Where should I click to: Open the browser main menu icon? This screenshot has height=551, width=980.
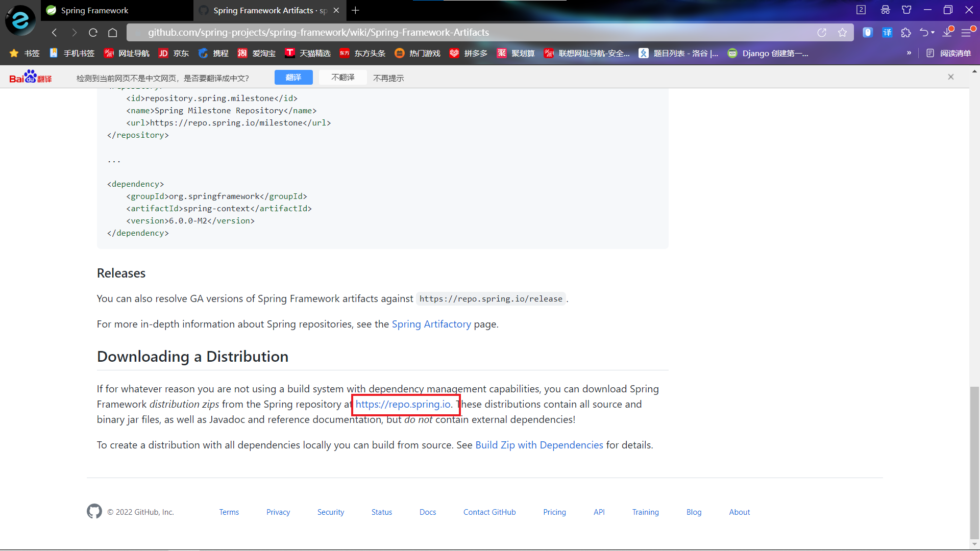pos(967,32)
